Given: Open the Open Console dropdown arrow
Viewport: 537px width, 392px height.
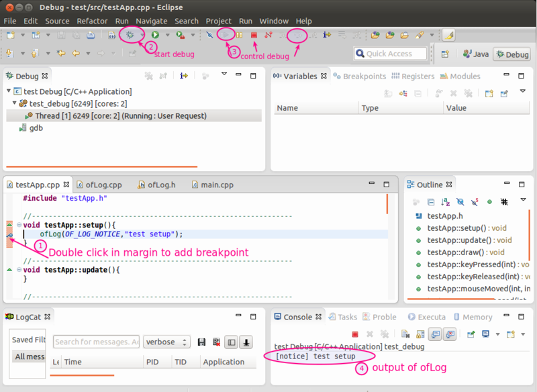Looking at the screenshot, I should coord(522,334).
